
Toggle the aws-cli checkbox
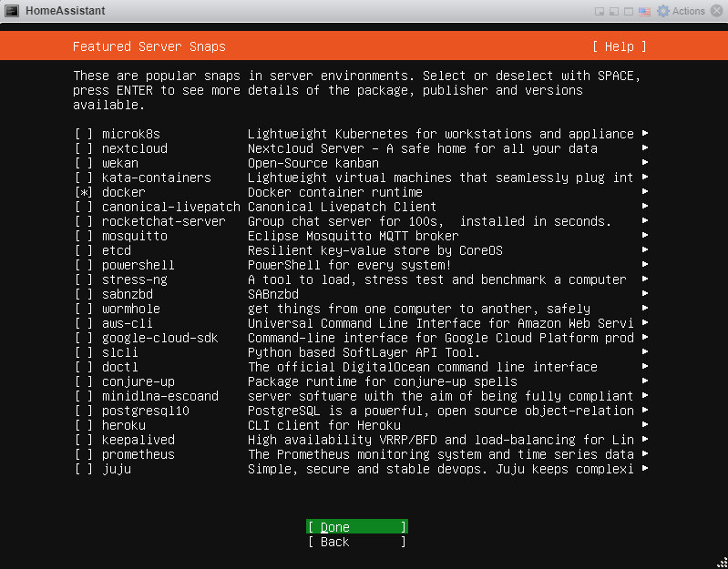click(x=84, y=323)
